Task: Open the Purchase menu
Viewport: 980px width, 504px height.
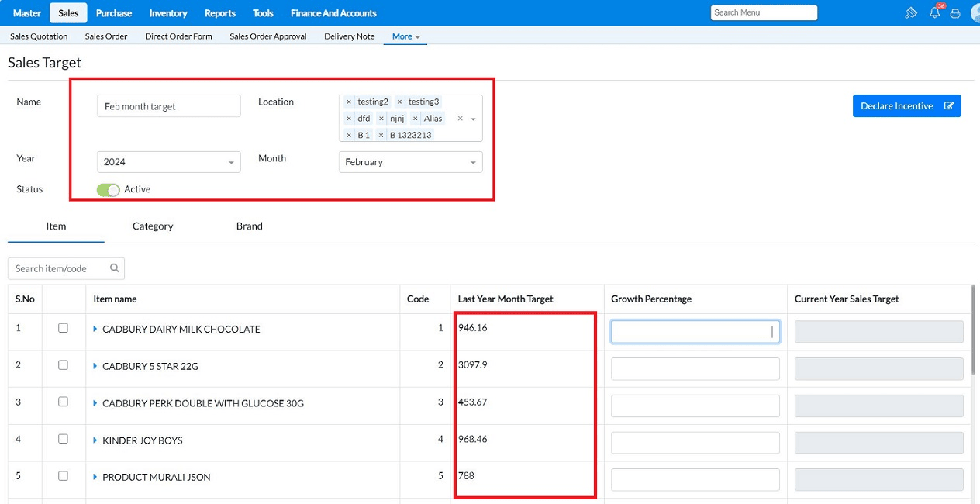Action: pos(114,13)
